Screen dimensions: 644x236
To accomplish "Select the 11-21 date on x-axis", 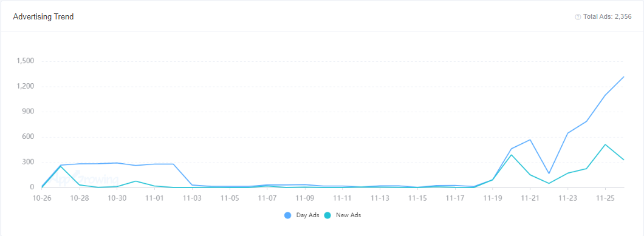I will 530,198.
